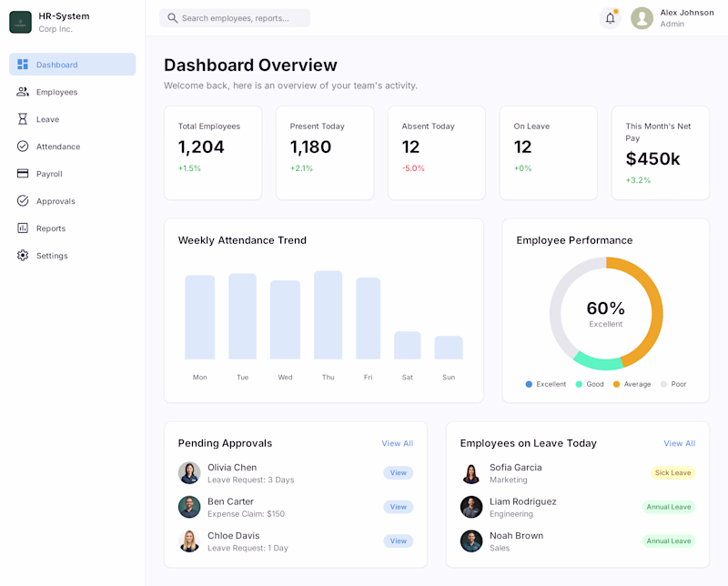Navigate to Attendance
This screenshot has width=728, height=586.
pyautogui.click(x=73, y=146)
